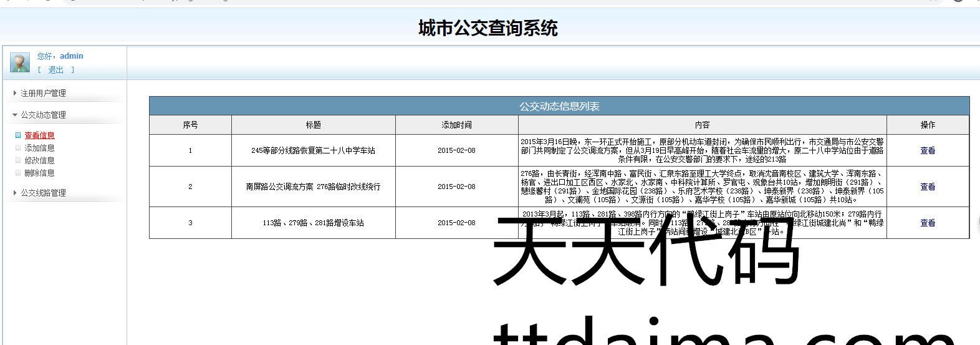980x345 pixels.
Task: Go to the 修改信息 menu item
Action: [39, 160]
